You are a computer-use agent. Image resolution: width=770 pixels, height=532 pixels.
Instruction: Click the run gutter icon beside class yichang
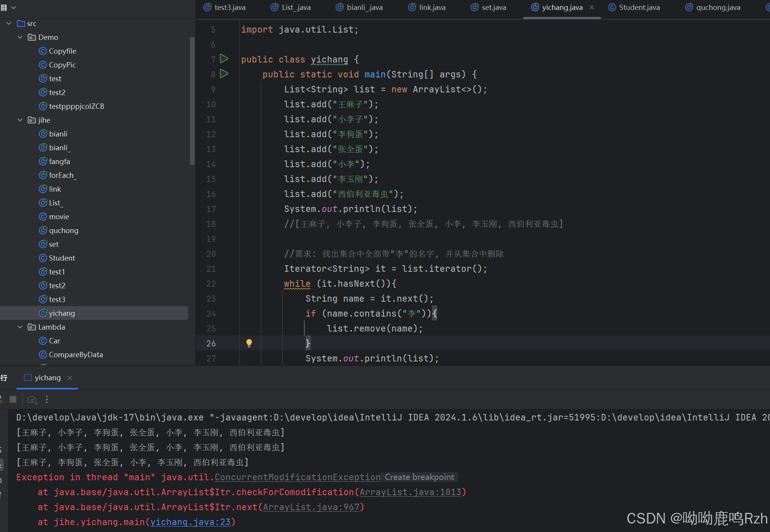tap(224, 59)
